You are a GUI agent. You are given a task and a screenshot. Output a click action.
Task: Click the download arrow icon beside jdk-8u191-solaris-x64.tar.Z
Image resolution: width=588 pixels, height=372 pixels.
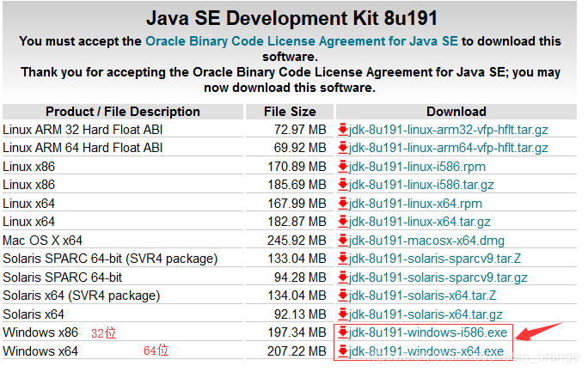click(x=343, y=296)
